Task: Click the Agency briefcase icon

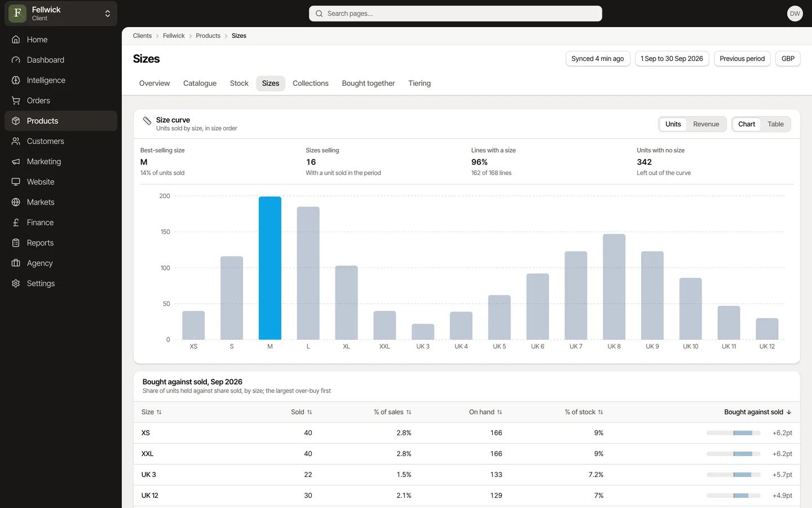Action: coord(16,263)
